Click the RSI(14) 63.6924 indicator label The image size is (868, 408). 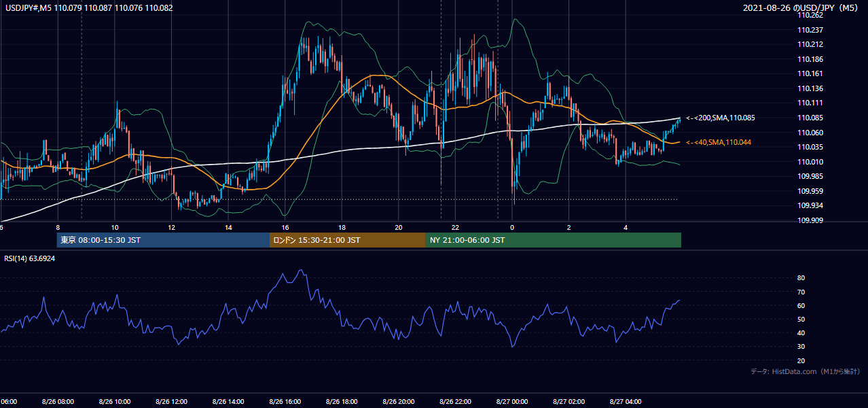(x=30, y=259)
